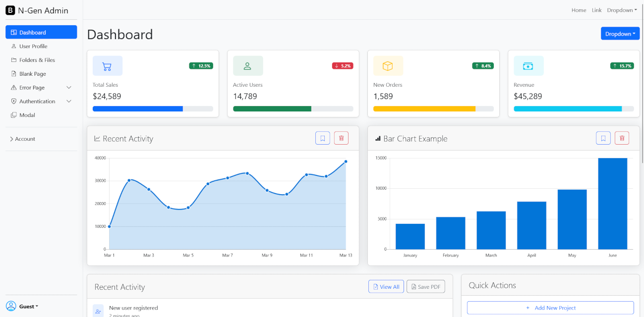This screenshot has width=644, height=317.
Task: Click the Total Sales blue progress bar
Action: [x=138, y=108]
